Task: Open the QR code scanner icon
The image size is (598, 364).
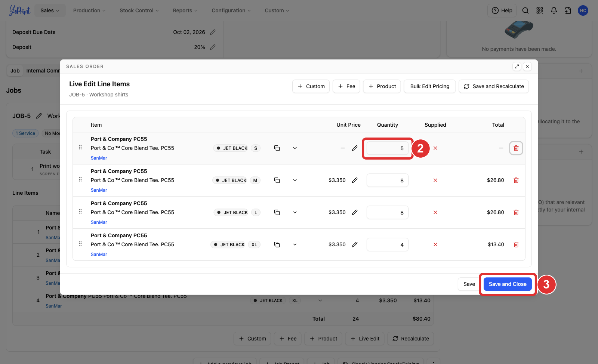Action: click(x=540, y=10)
